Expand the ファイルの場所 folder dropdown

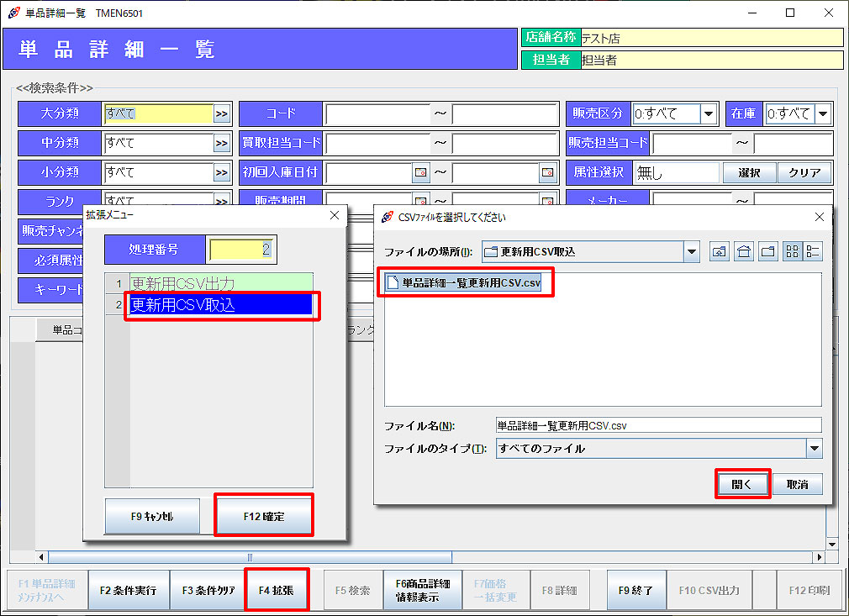click(x=691, y=251)
